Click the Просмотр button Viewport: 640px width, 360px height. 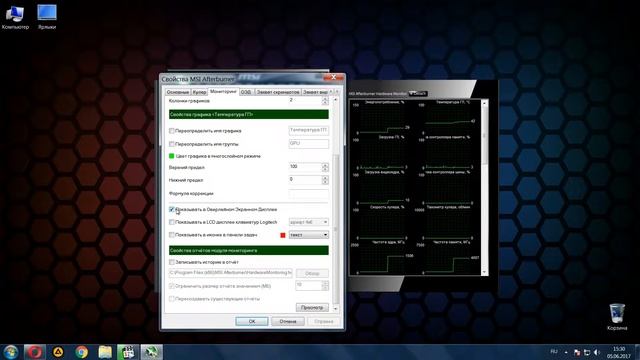tap(312, 307)
